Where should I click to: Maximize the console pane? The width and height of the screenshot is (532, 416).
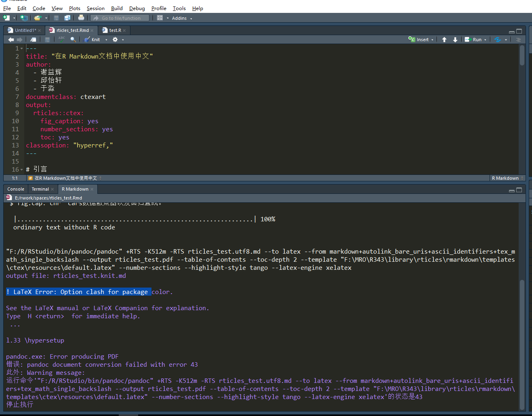(x=519, y=190)
